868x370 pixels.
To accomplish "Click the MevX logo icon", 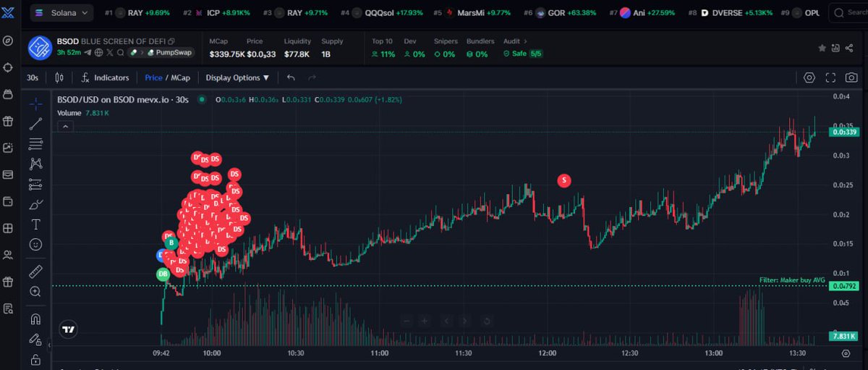I will tap(8, 12).
